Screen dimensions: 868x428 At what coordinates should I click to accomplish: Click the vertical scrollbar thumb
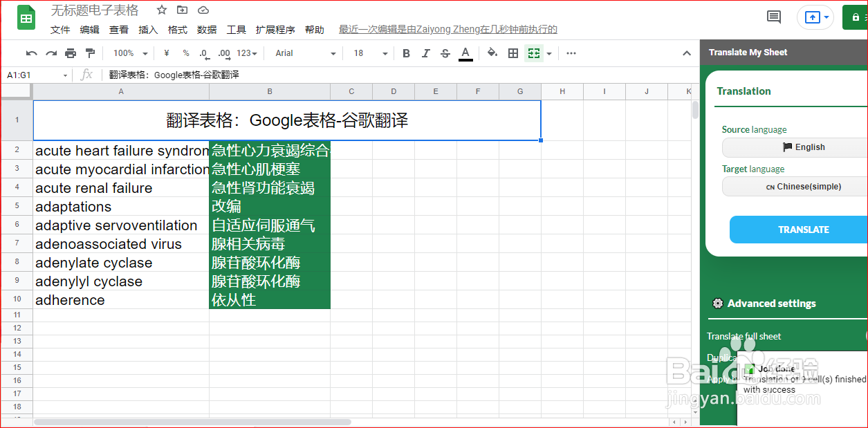pyautogui.click(x=695, y=111)
